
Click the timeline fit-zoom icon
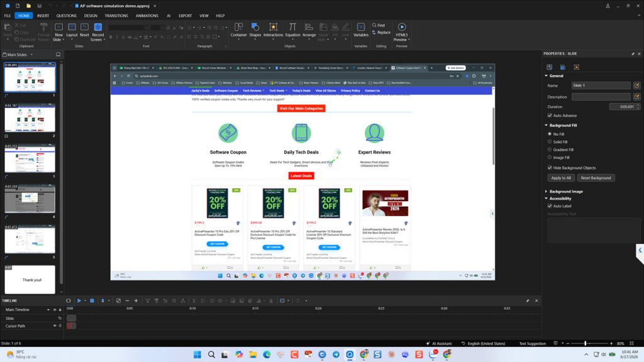(x=118, y=301)
